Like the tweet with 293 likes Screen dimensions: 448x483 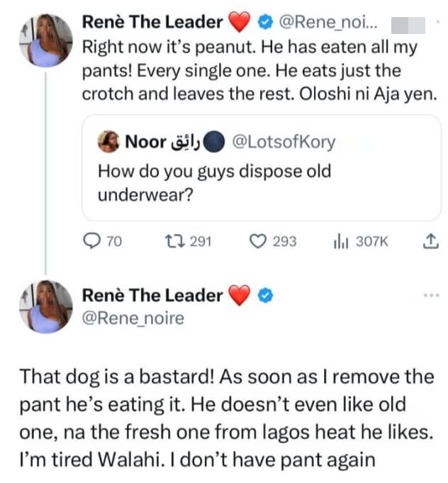pyautogui.click(x=259, y=242)
